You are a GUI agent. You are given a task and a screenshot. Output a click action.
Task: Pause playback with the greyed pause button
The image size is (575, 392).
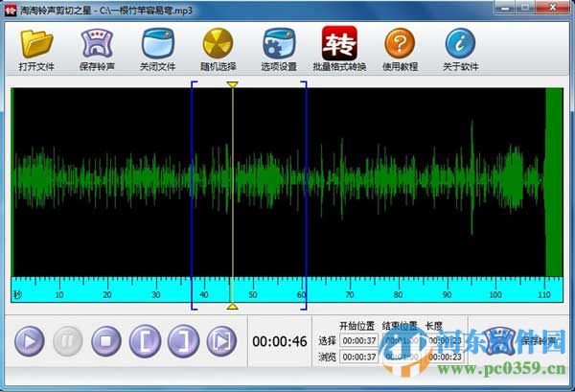click(68, 341)
